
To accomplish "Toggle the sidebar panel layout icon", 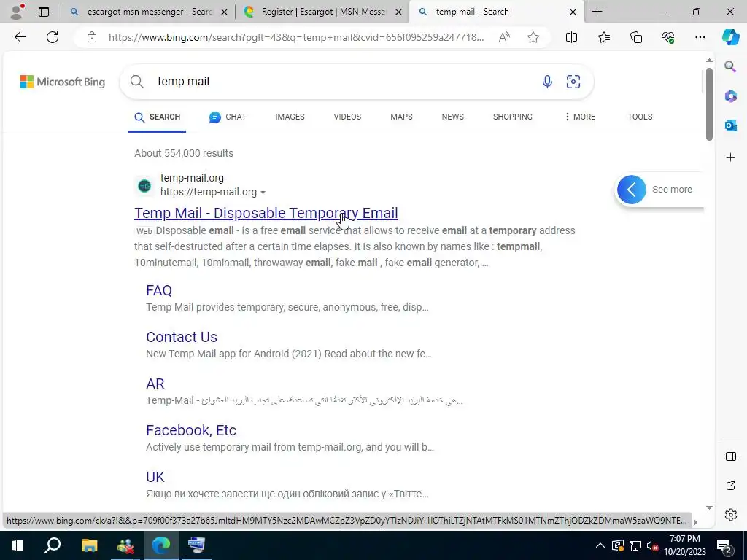I will (731, 456).
